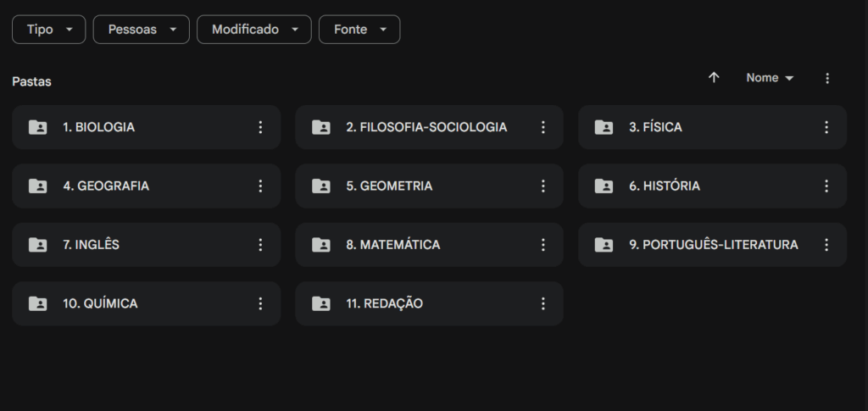
Task: Expand the Tipo filter dropdown
Action: pos(49,30)
